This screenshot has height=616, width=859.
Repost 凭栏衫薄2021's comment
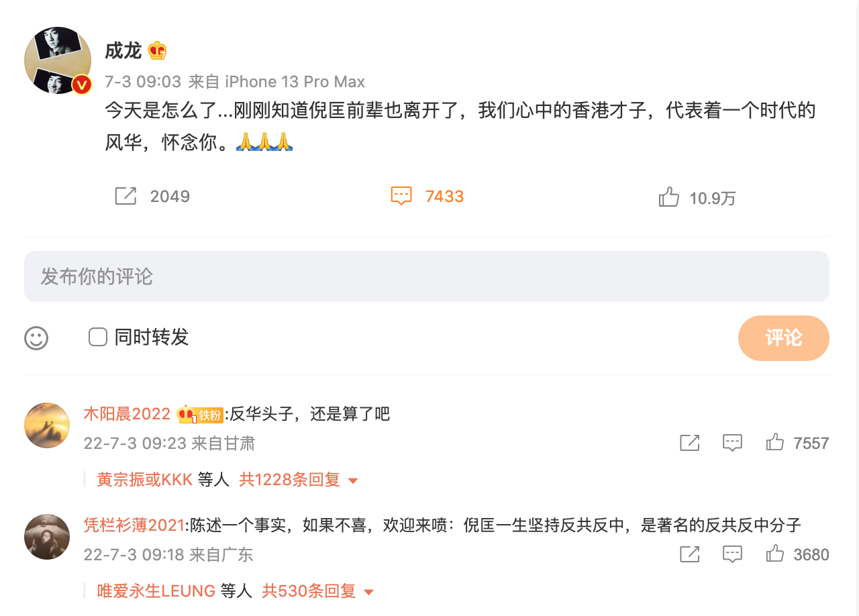690,554
